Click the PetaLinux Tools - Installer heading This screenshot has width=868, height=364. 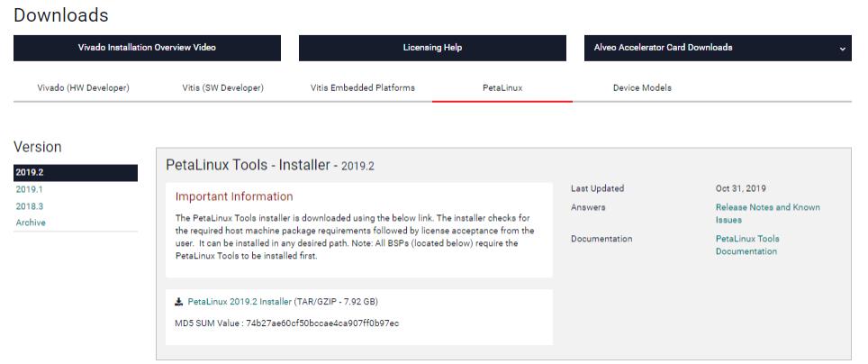coord(270,165)
